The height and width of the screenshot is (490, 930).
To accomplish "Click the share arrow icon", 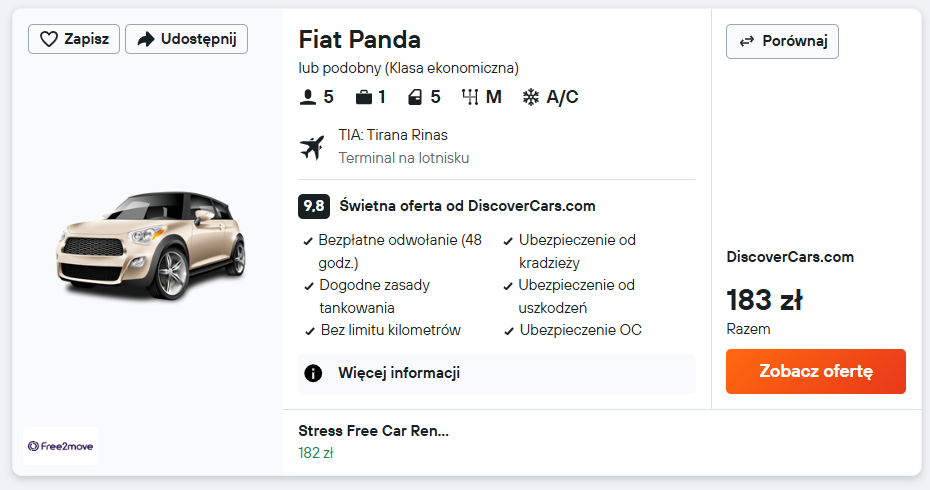I will pyautogui.click(x=146, y=39).
